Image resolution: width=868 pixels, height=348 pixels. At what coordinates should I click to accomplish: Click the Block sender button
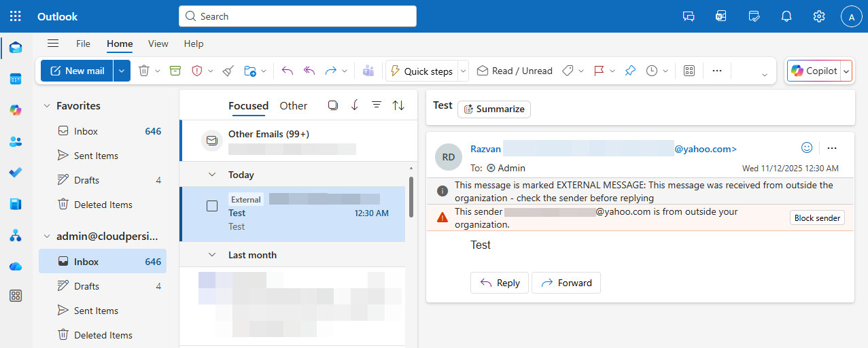point(817,218)
